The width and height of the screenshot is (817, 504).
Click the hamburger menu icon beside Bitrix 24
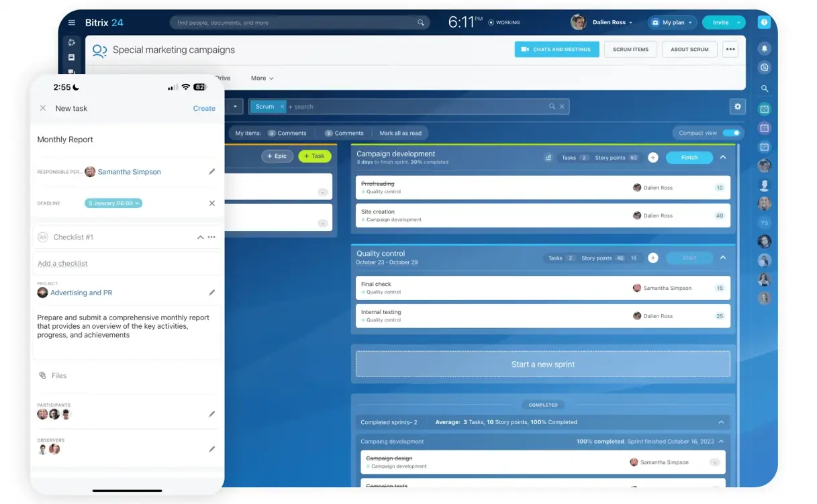point(72,23)
